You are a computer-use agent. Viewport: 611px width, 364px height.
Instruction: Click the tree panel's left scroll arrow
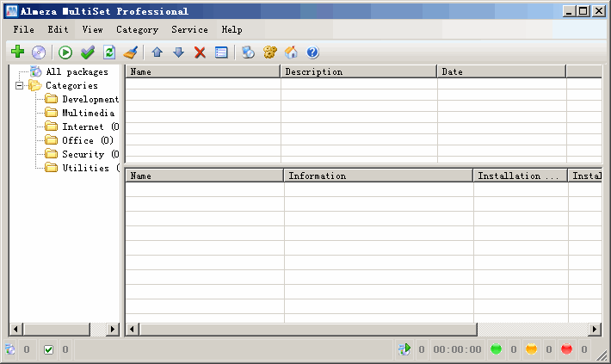pyautogui.click(x=15, y=330)
